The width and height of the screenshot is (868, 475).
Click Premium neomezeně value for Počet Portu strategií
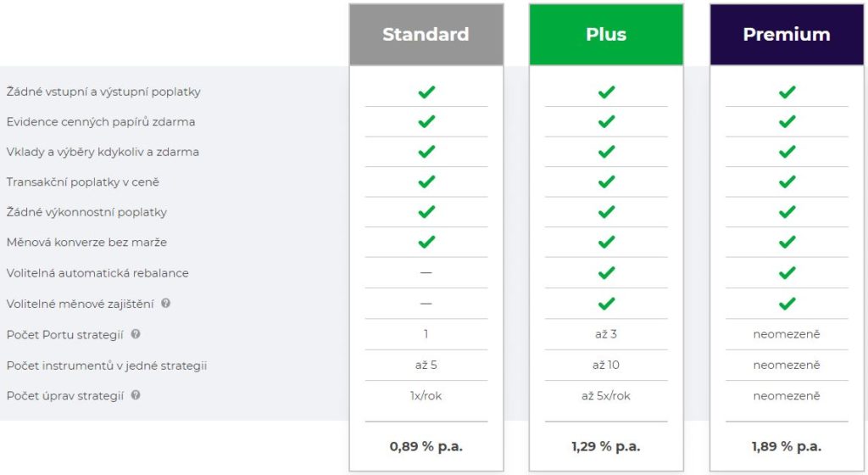click(x=787, y=334)
